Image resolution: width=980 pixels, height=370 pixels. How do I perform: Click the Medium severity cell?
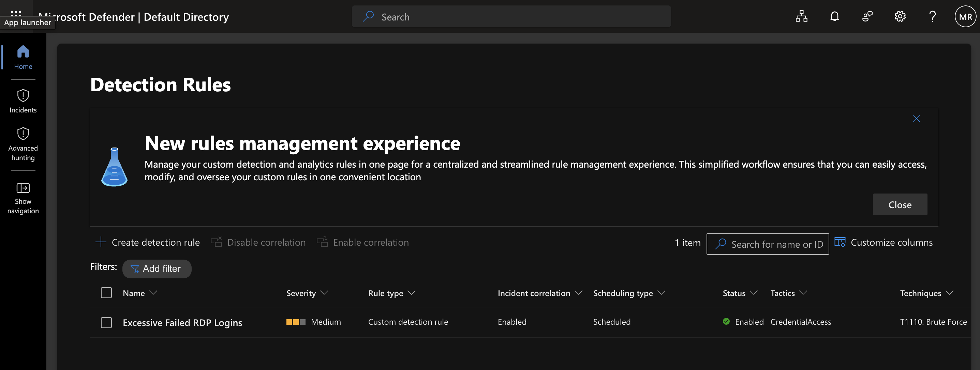point(313,322)
